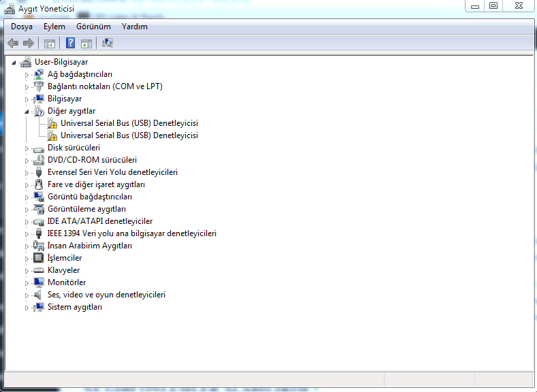Open the Dosya menu
537x392 pixels.
22,27
